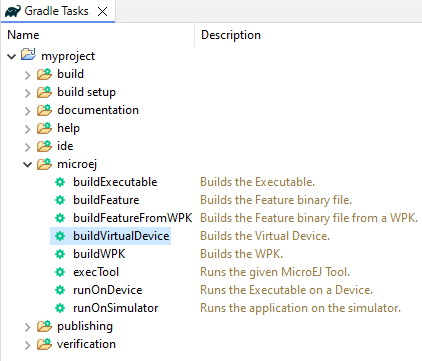Click the myproject project folder icon
Viewport: 422px width, 361px height.
[x=28, y=54]
